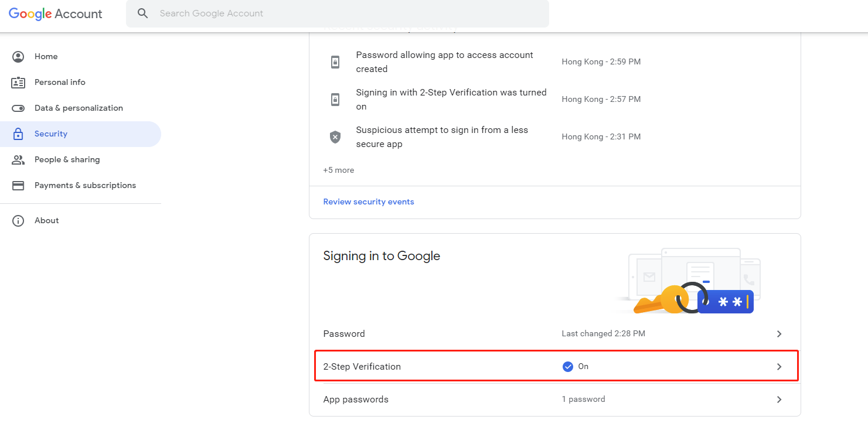Click the blue On indicator for 2-Step Verification

[x=568, y=366]
